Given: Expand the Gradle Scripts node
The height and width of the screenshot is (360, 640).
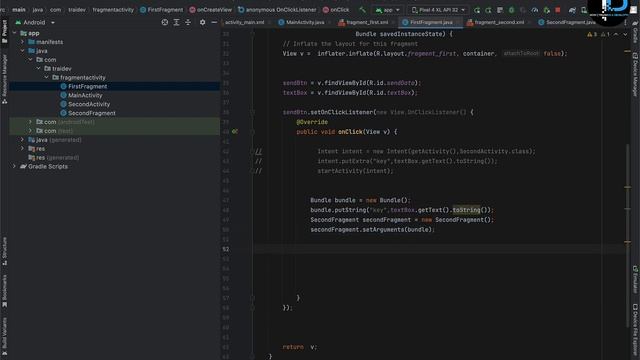Looking at the screenshot, I should (x=14, y=166).
